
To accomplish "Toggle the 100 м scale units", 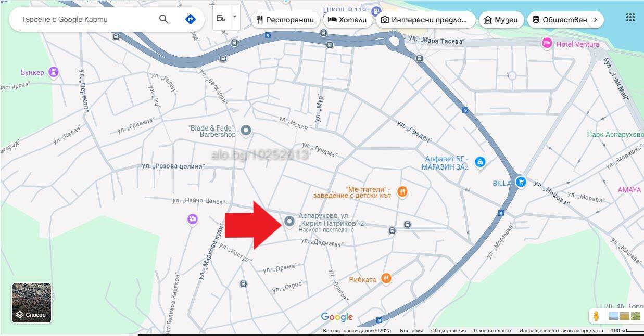I will (x=626, y=331).
